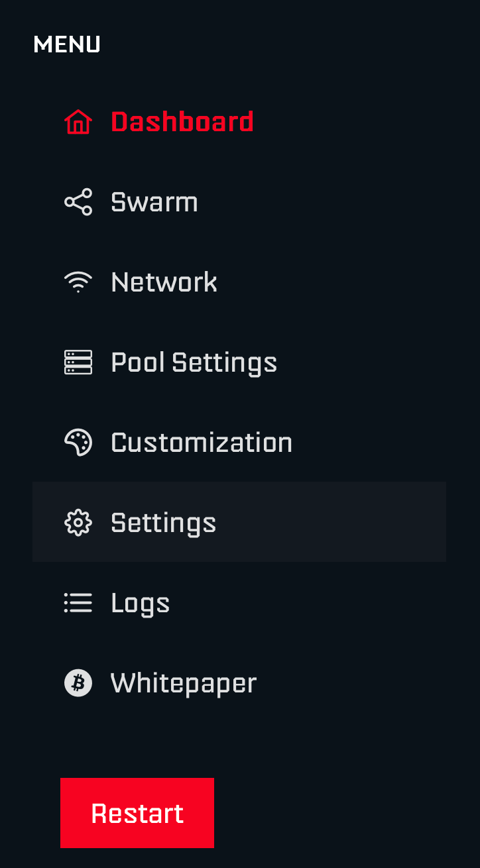Click the Logs list icon
The height and width of the screenshot is (868, 480).
point(78,603)
